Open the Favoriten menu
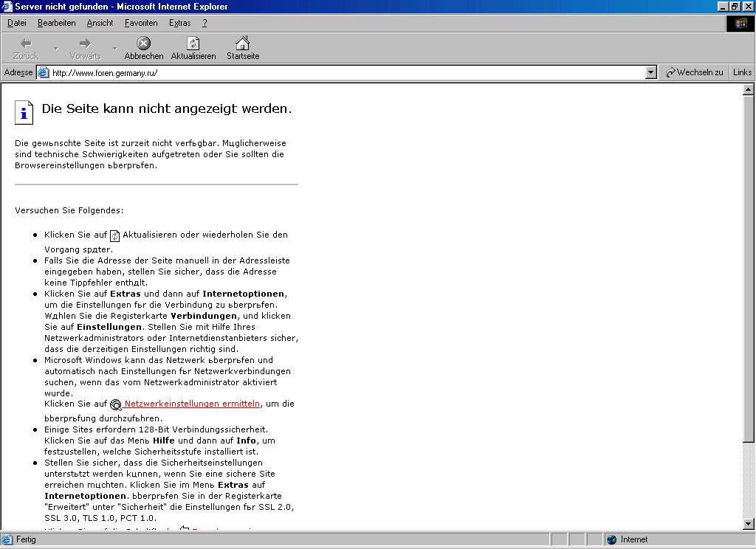 point(141,23)
